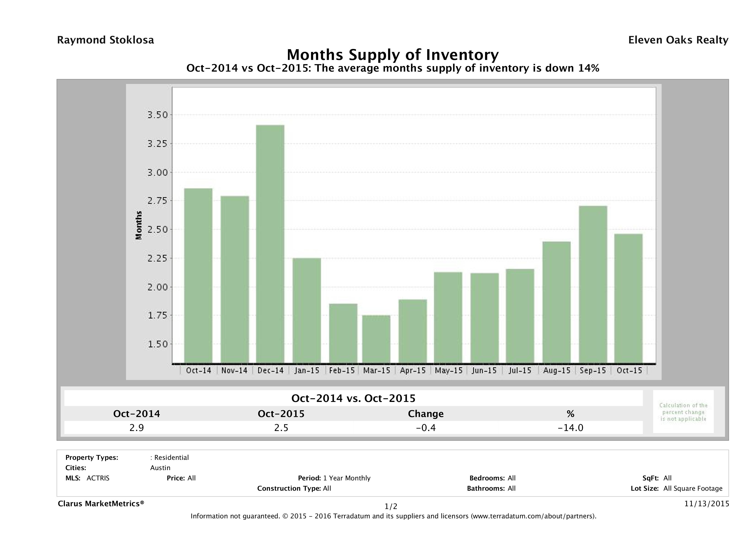Click the Change value -0.4
Image resolution: width=738 pixels, height=560 pixels.
click(426, 428)
